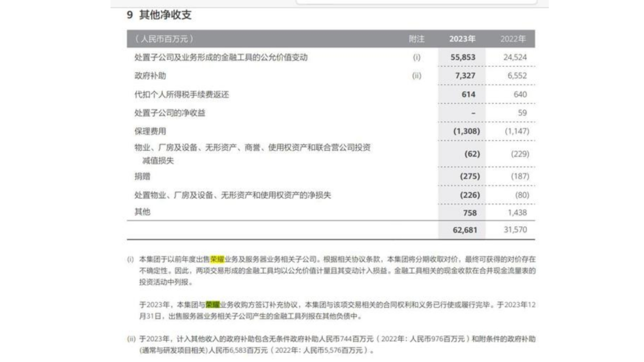Click highlighted 荣耀 before 业务及服务器业务
Viewport: 644px width, 362px height.
(x=217, y=259)
